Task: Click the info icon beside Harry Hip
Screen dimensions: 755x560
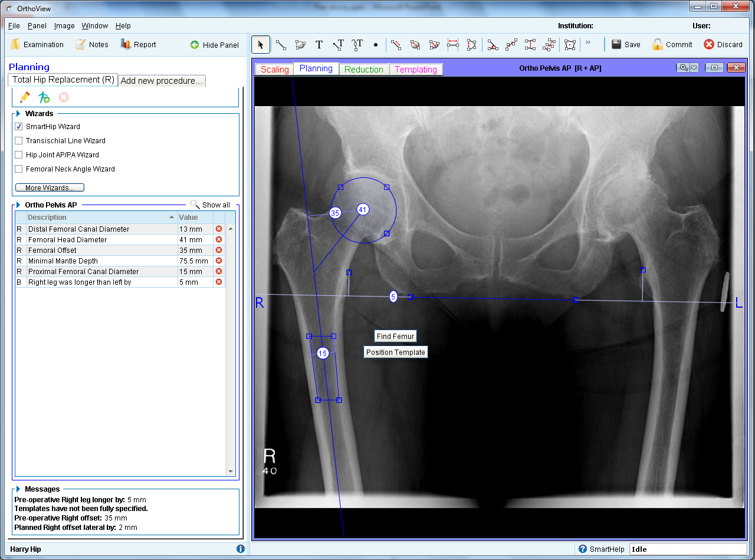Action: [240, 549]
